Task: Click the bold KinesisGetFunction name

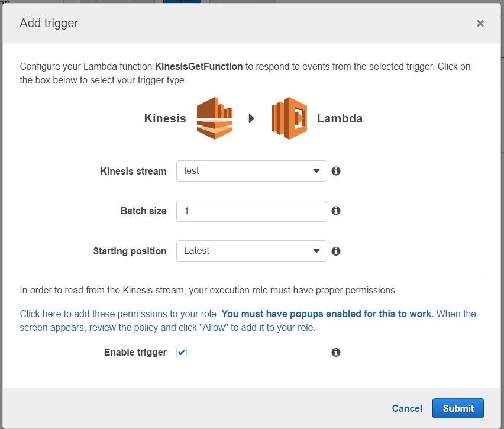Action: [x=199, y=66]
